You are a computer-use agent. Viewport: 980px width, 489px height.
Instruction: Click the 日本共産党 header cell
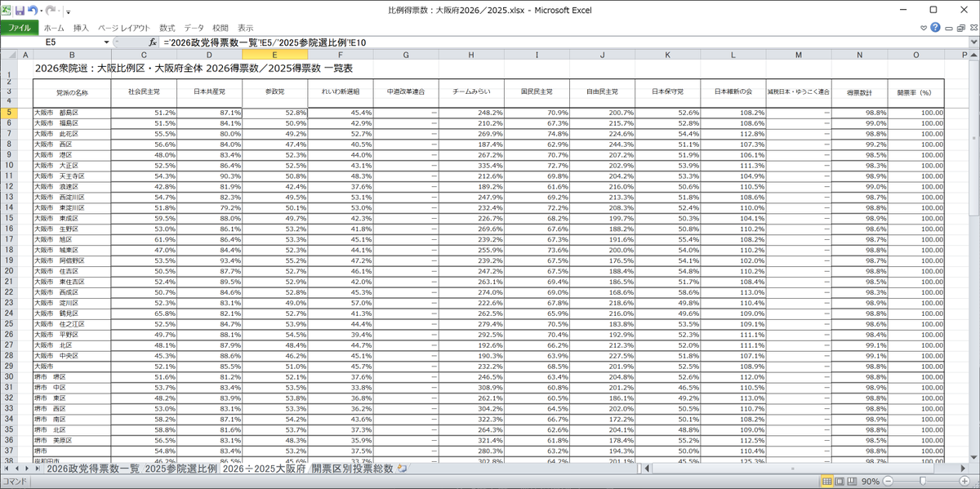pyautogui.click(x=209, y=92)
